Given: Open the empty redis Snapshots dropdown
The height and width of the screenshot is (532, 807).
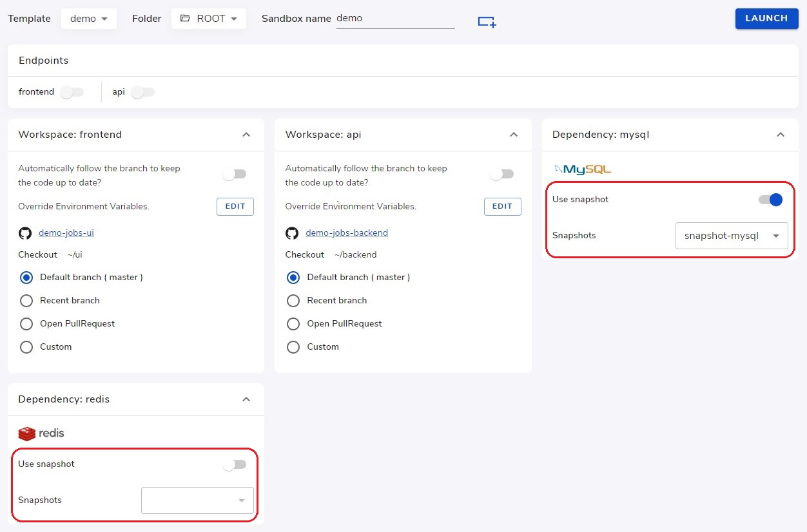Looking at the screenshot, I should pyautogui.click(x=197, y=500).
